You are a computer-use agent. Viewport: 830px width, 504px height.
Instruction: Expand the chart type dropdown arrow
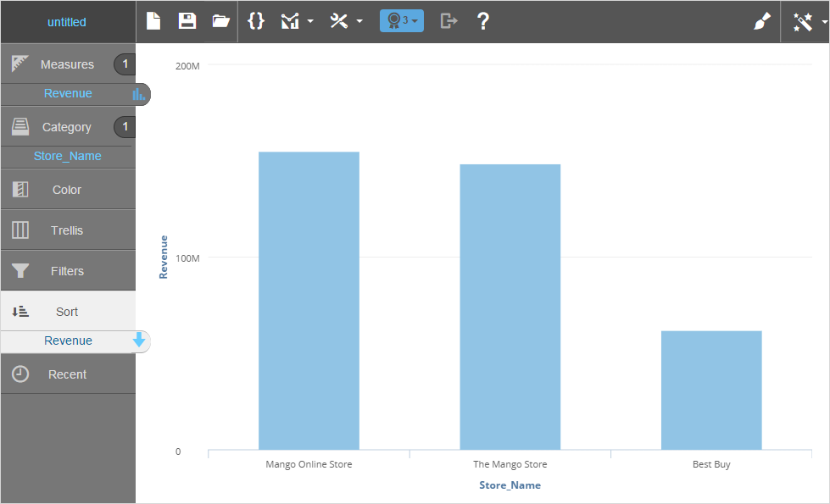click(x=311, y=21)
